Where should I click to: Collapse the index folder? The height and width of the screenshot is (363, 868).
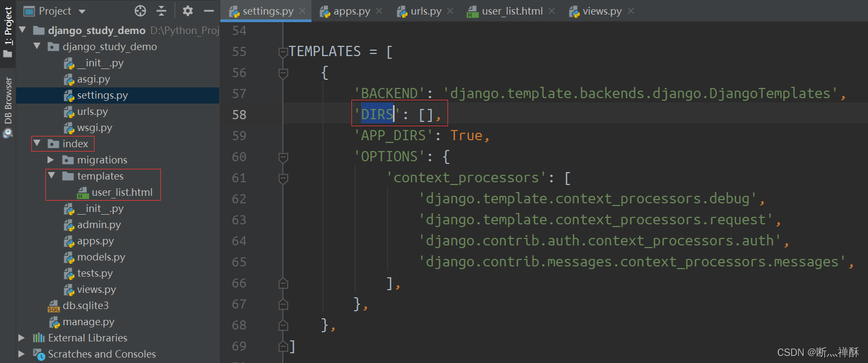click(37, 143)
